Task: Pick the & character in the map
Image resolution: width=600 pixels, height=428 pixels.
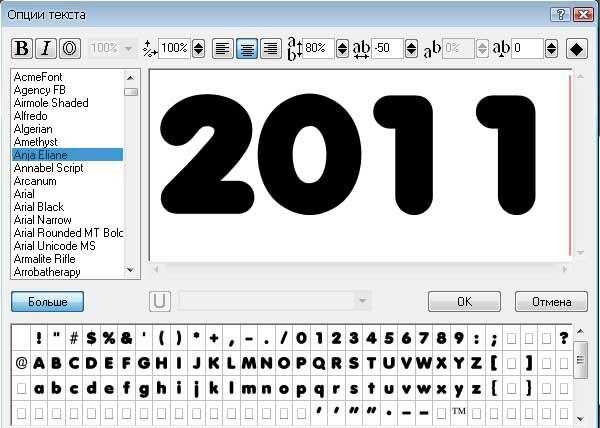Action: pos(126,338)
